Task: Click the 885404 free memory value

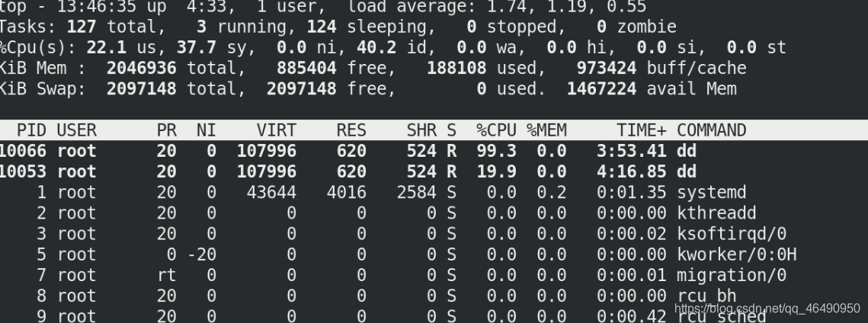Action: tap(306, 68)
